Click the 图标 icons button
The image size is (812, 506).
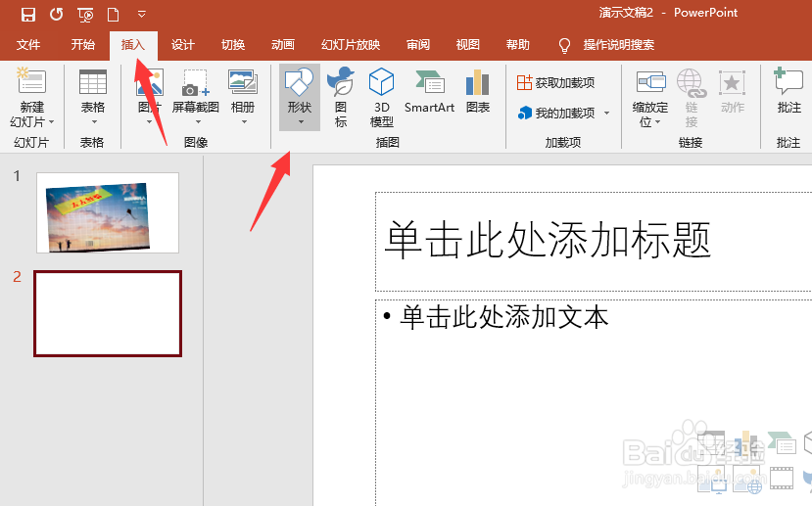click(x=341, y=96)
